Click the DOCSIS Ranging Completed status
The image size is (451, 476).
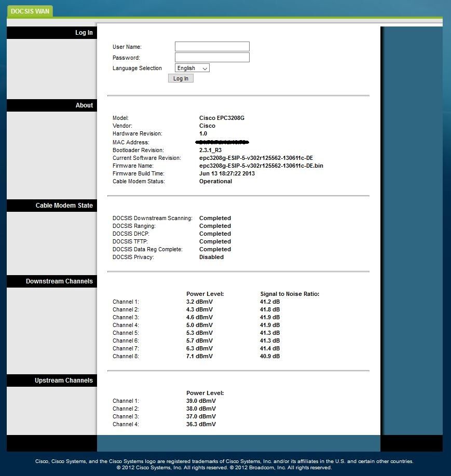point(215,226)
